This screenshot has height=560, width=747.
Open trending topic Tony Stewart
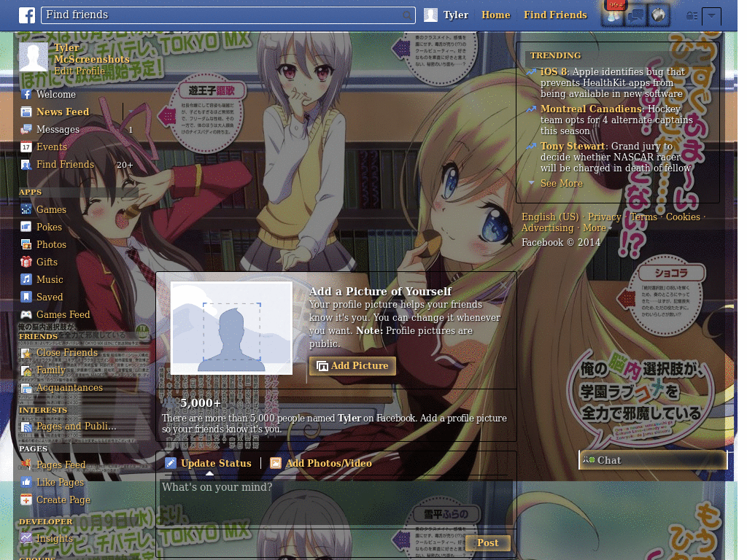pyautogui.click(x=573, y=146)
